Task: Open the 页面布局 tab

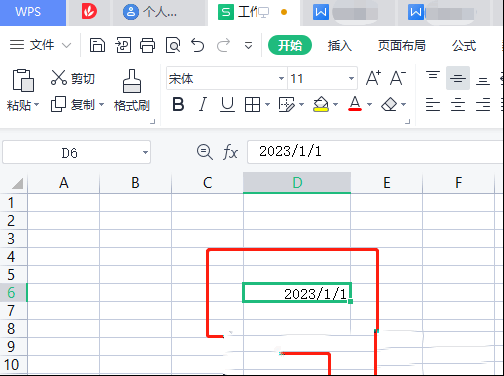Action: [402, 45]
